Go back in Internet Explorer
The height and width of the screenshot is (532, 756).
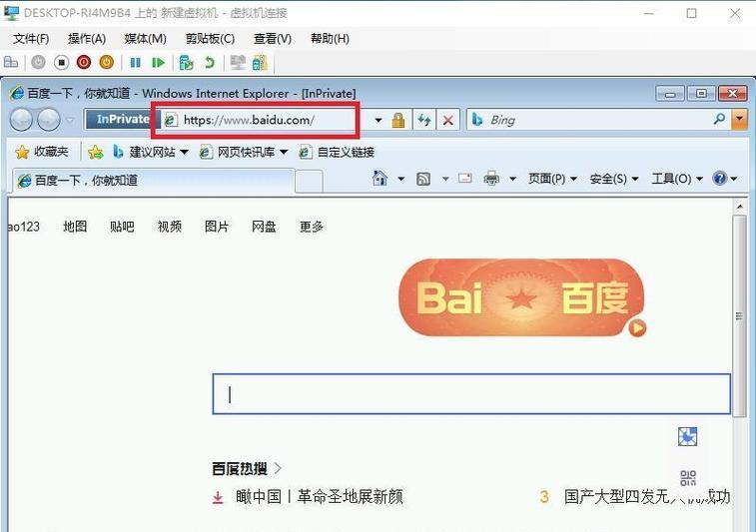22,120
